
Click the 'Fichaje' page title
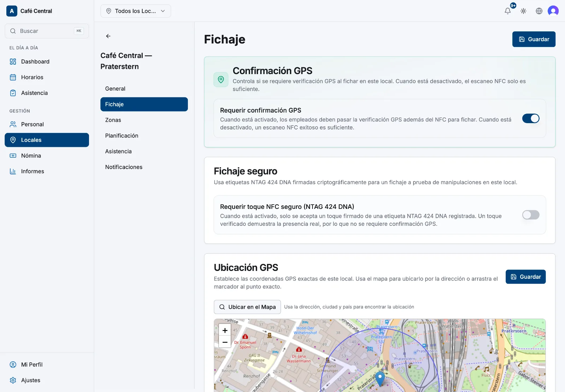[x=225, y=39]
